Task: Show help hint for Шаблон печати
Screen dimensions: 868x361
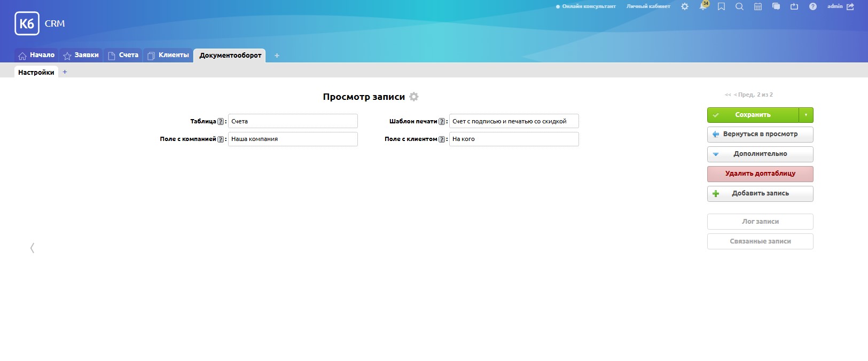Action: click(x=442, y=122)
